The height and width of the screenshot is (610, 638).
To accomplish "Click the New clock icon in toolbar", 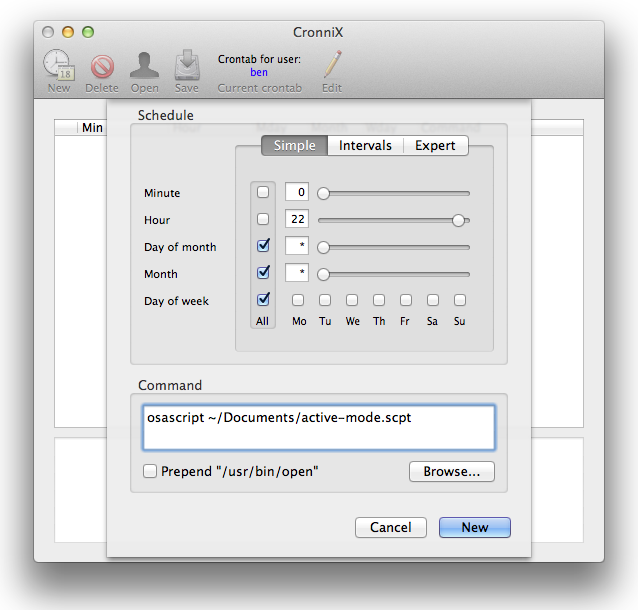I will tap(59, 64).
